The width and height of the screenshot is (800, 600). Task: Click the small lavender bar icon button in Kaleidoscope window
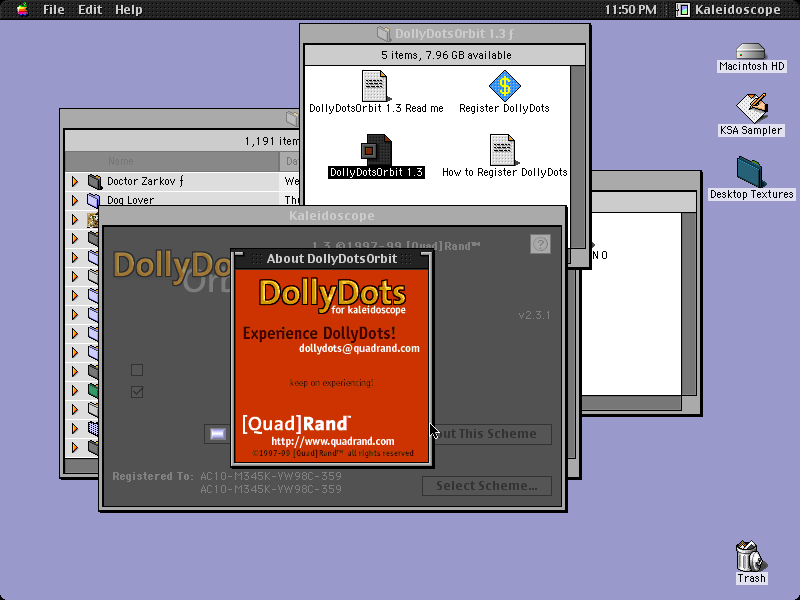pos(217,434)
